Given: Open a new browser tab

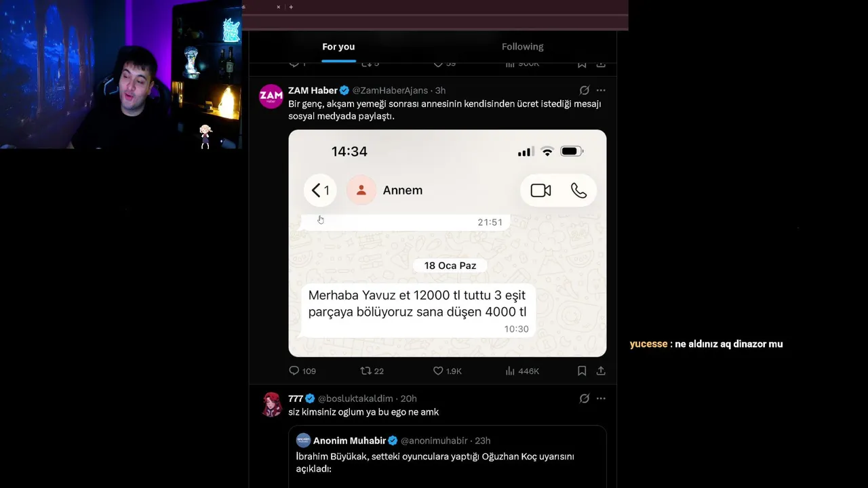Looking at the screenshot, I should point(291,7).
